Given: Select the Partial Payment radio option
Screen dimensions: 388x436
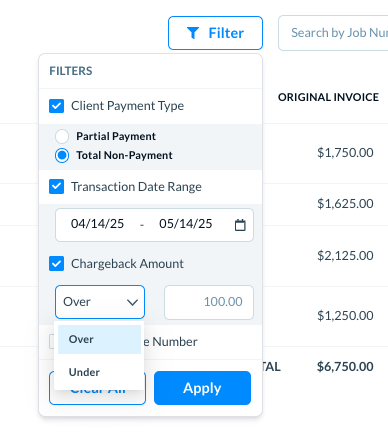Looking at the screenshot, I should click(x=62, y=136).
